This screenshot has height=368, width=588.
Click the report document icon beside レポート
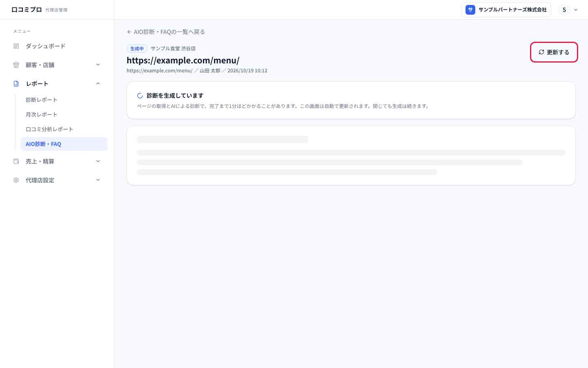[x=16, y=84]
